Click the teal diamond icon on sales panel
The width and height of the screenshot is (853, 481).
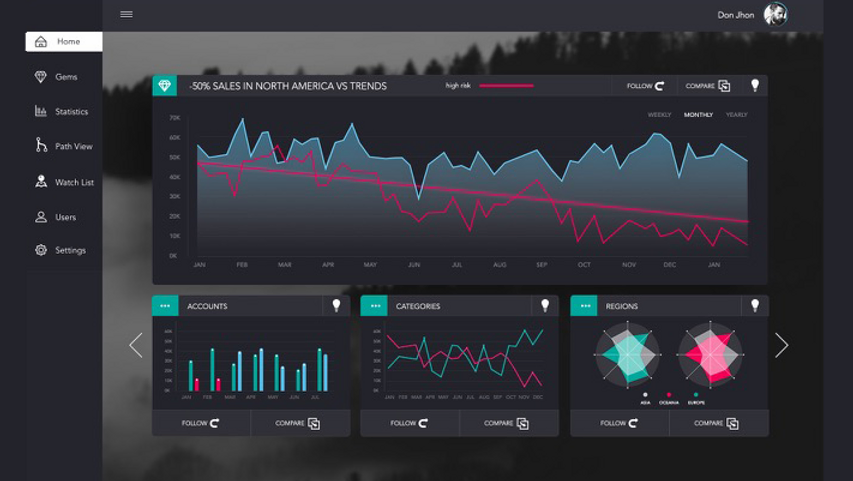tap(164, 85)
